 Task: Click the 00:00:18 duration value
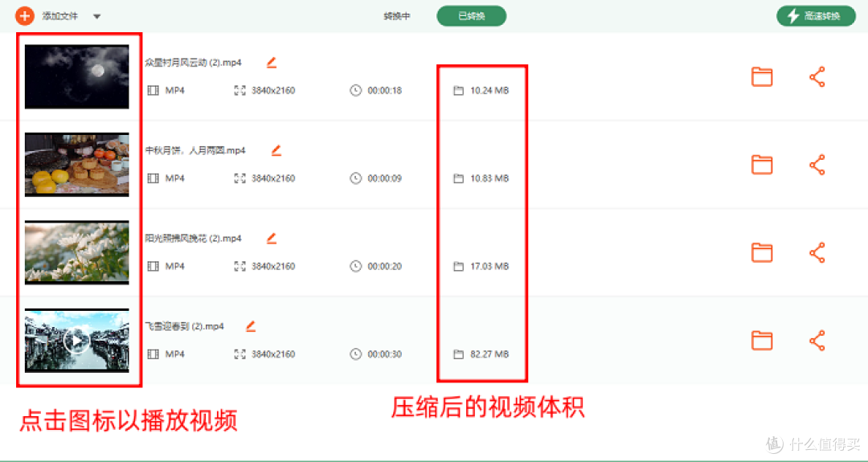385,90
